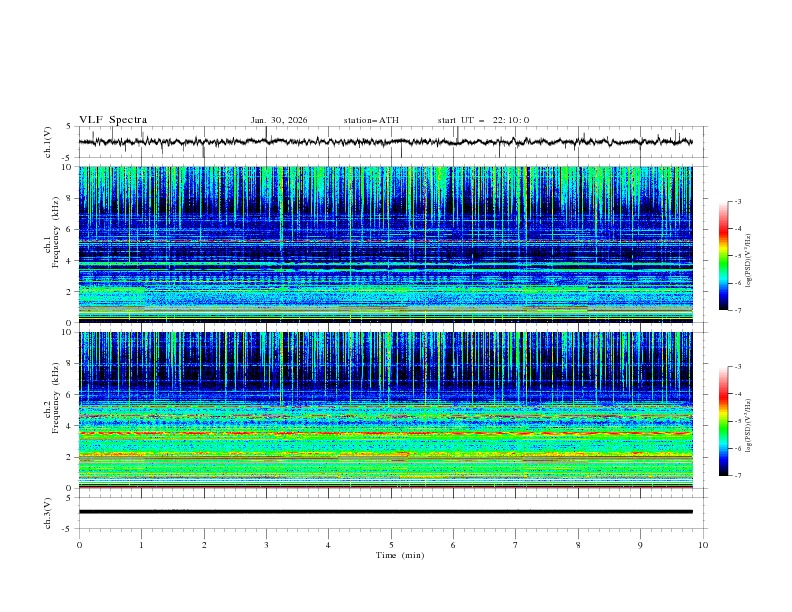This screenshot has height=612, width=792.
Task: Click the ch.1 voltage waveform trace
Action: click(x=385, y=142)
